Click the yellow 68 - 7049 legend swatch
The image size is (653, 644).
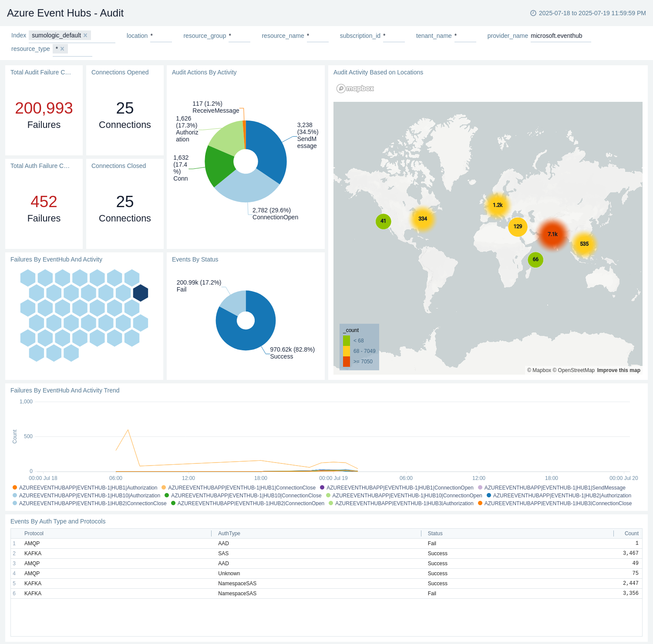click(x=347, y=351)
